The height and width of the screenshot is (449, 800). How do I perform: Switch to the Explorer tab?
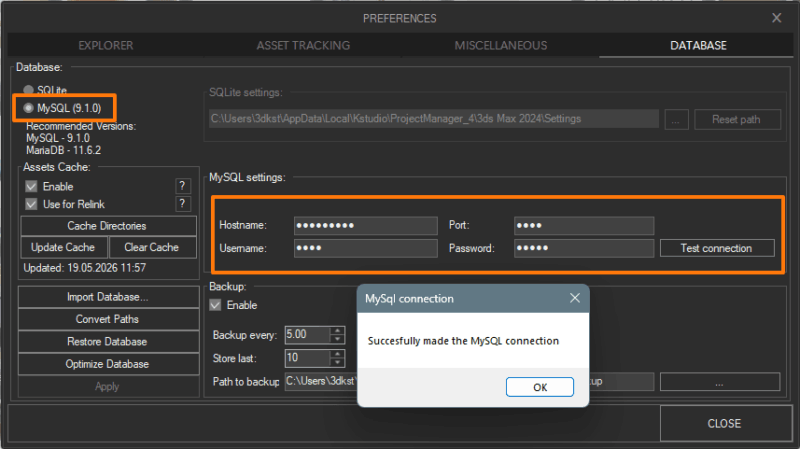coord(106,45)
